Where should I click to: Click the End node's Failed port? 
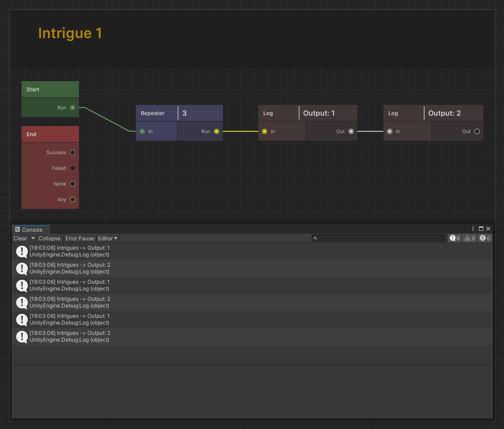73,168
